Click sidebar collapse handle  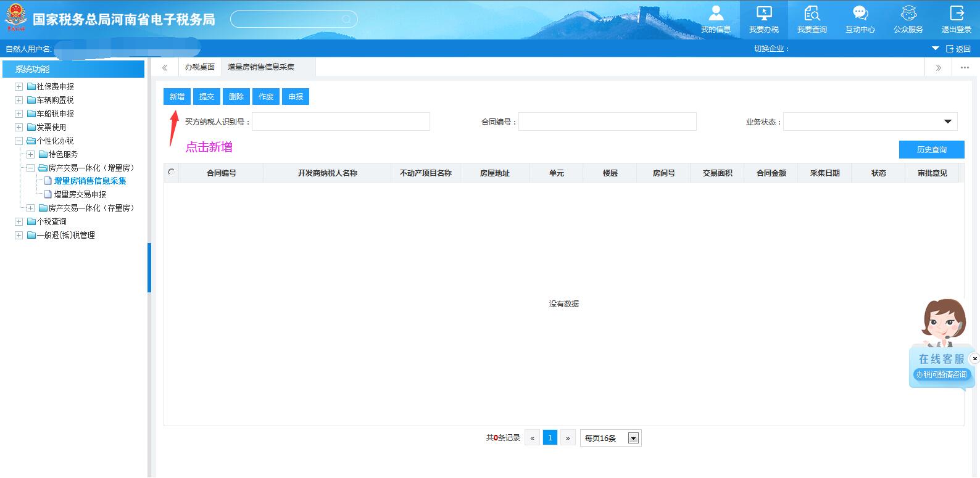149,268
